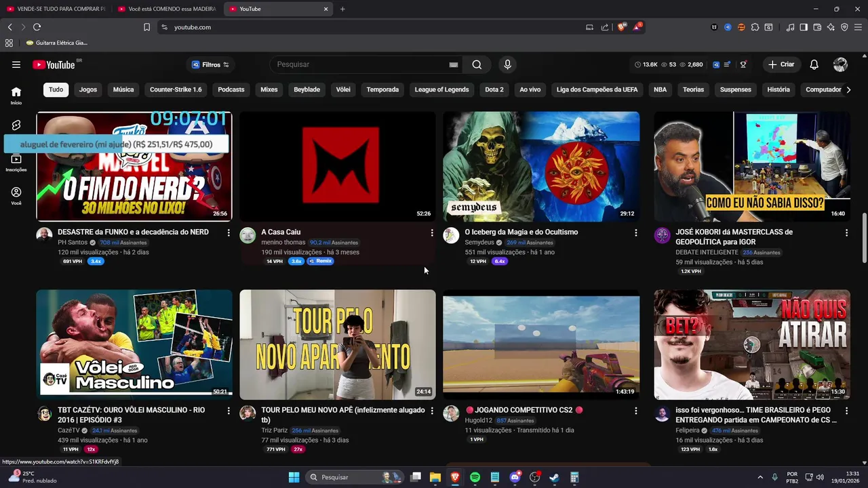The image size is (868, 488).
Task: Show more category chips with right arrow
Action: (848, 89)
